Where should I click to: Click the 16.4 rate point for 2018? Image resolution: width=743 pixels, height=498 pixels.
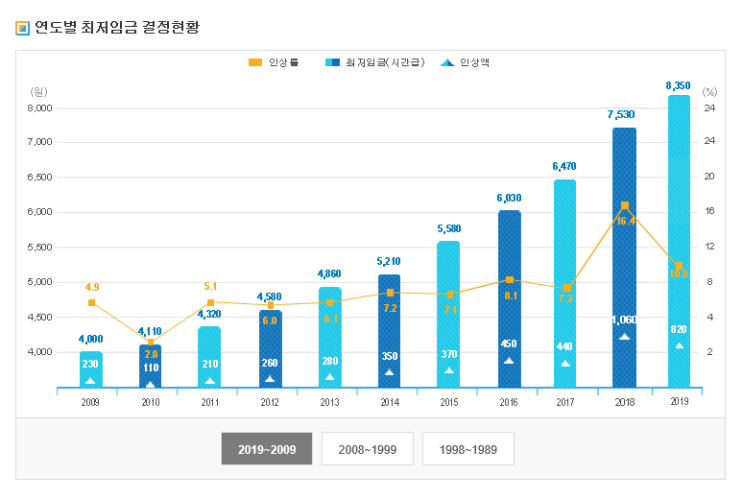click(x=625, y=205)
